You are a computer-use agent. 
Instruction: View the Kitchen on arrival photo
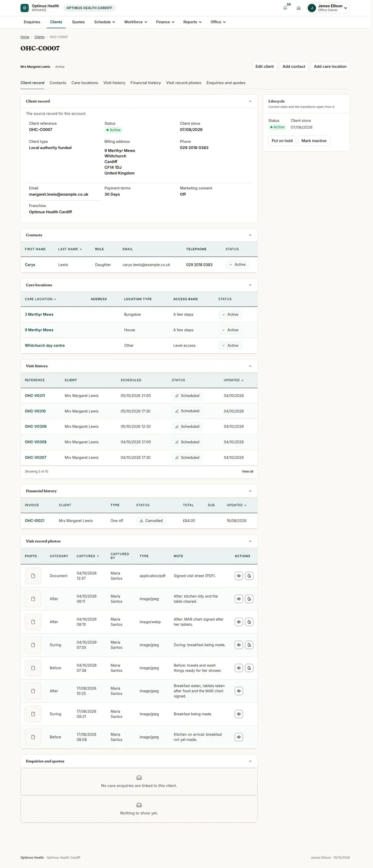click(239, 737)
